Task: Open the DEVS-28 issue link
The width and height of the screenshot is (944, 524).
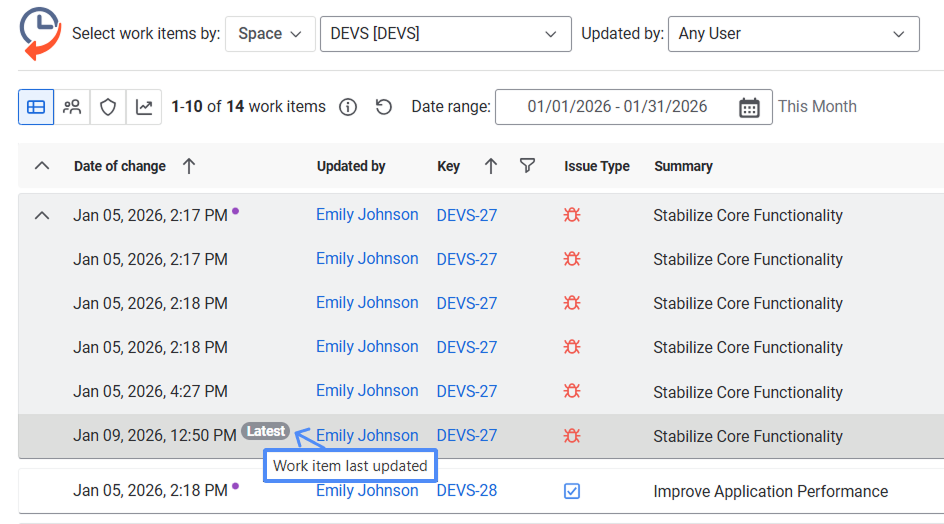Action: tap(466, 491)
